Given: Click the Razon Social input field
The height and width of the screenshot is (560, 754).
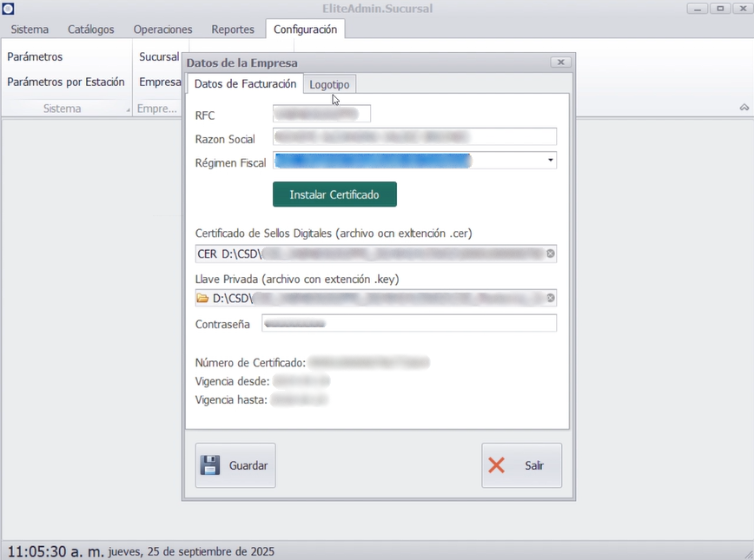Looking at the screenshot, I should pos(414,136).
